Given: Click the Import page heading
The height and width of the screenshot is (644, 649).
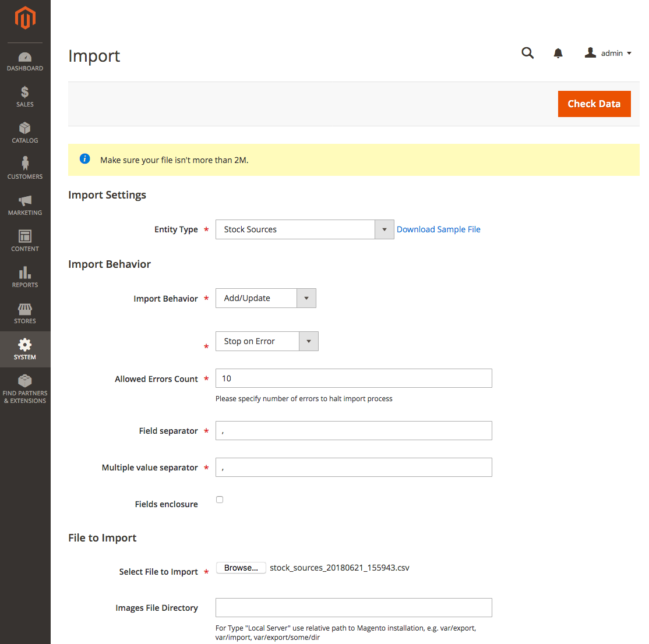Looking at the screenshot, I should click(94, 56).
